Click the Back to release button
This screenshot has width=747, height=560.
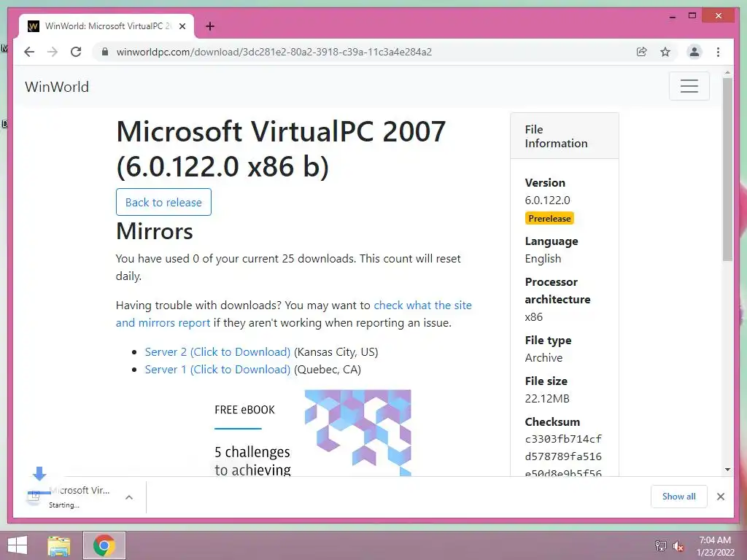(163, 203)
